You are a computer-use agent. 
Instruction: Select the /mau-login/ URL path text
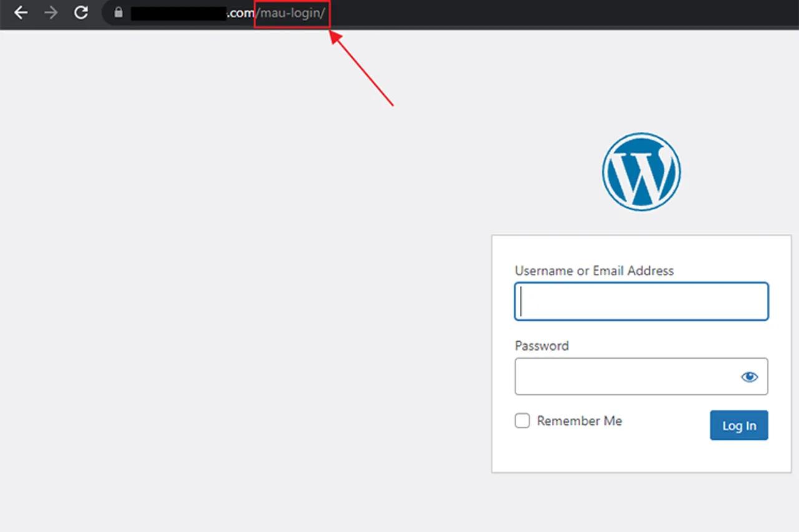click(x=292, y=13)
